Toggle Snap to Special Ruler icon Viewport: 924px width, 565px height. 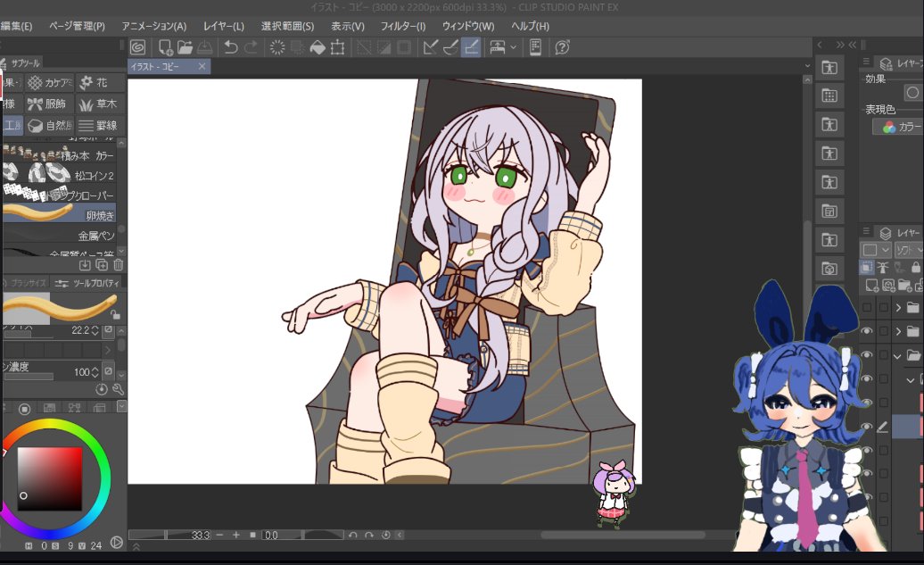pyautogui.click(x=450, y=47)
